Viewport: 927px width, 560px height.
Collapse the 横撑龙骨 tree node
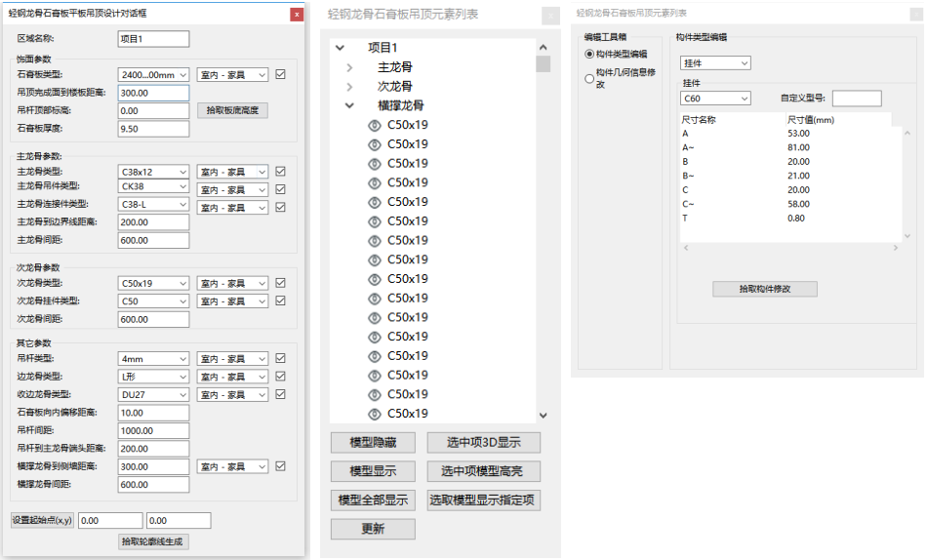click(x=349, y=105)
